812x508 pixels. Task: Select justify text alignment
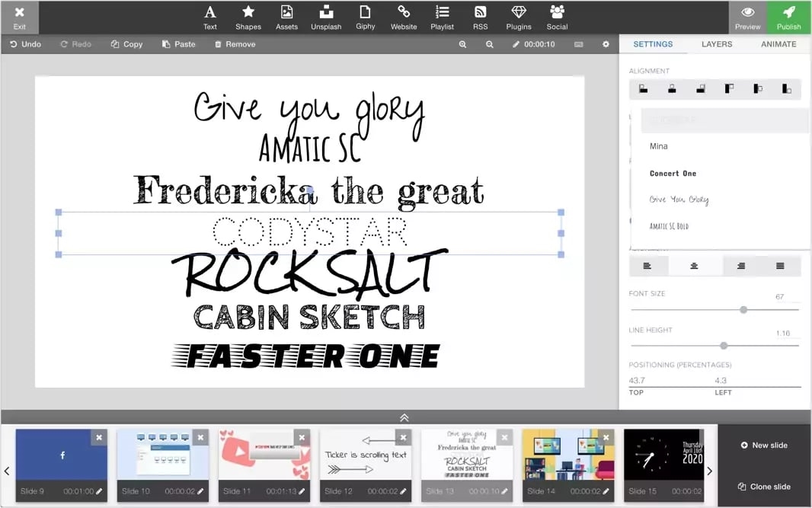coord(780,266)
